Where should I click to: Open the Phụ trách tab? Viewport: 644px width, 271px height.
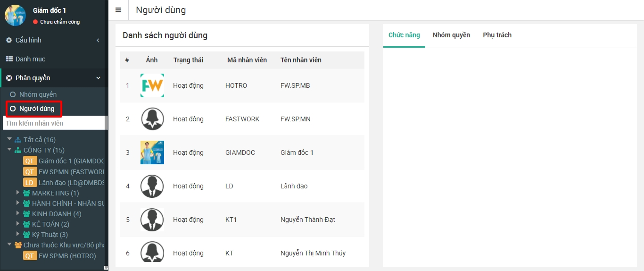coord(497,35)
